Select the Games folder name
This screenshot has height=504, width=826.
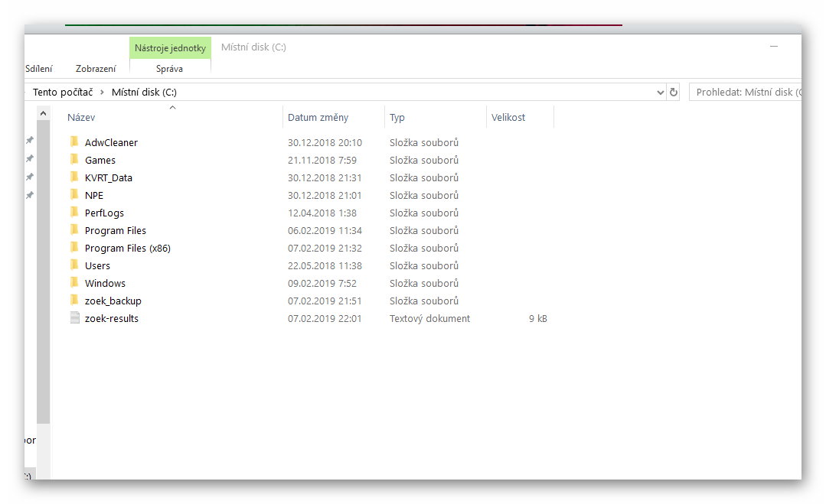pyautogui.click(x=100, y=160)
